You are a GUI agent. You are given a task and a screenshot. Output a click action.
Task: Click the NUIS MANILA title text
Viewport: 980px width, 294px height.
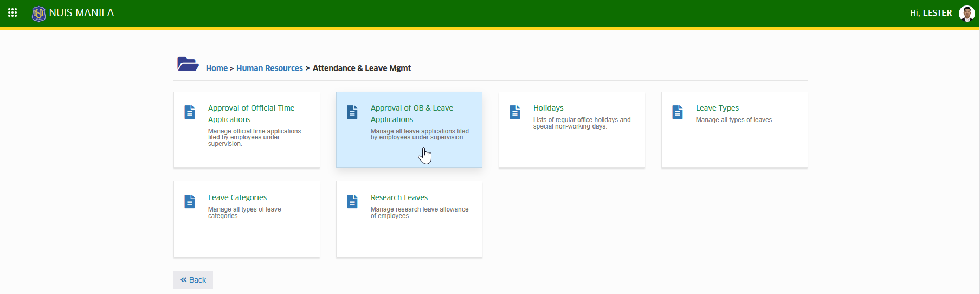[x=81, y=12]
